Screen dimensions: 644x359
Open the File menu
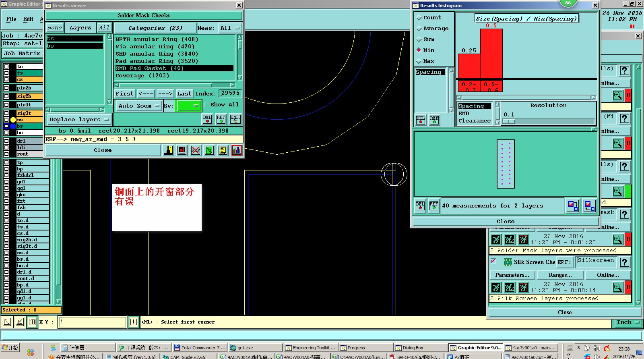pos(11,19)
